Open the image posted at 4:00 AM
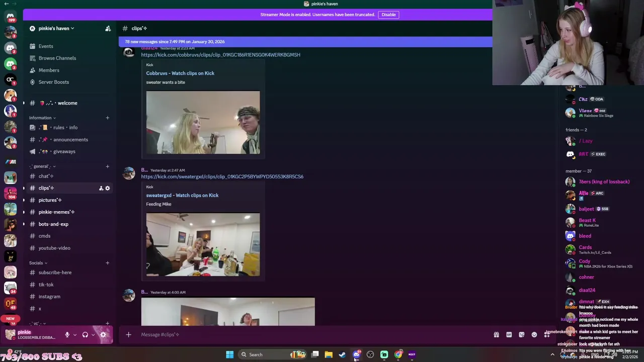This screenshot has height=362, width=644. [228, 312]
